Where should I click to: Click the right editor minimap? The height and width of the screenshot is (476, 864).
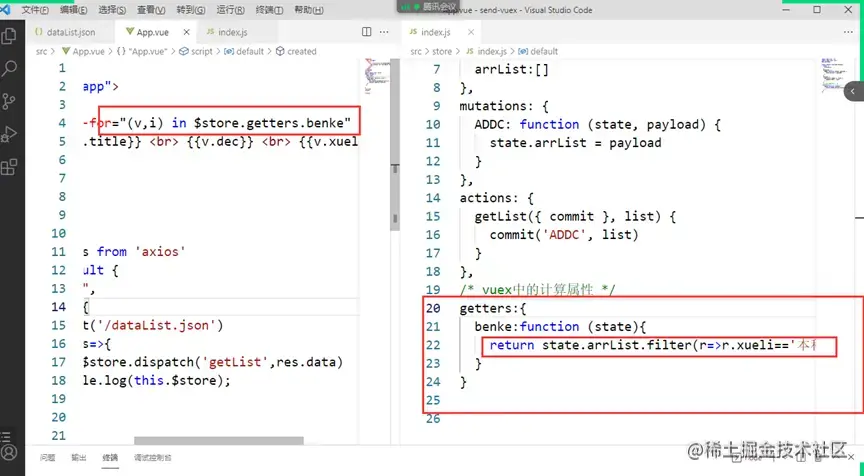pyautogui.click(x=833, y=74)
